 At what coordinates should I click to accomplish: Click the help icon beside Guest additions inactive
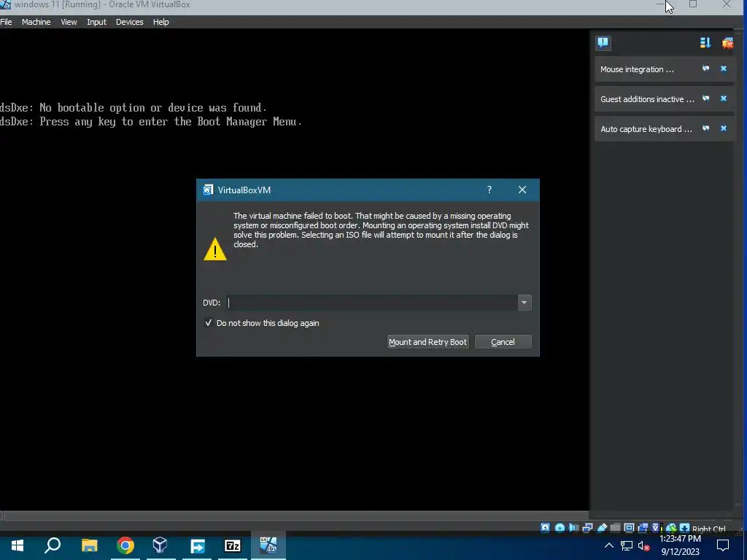(705, 98)
